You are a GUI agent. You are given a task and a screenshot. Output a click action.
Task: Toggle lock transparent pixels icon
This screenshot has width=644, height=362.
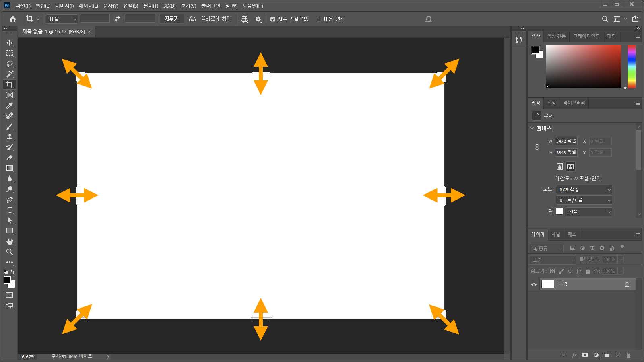point(552,271)
